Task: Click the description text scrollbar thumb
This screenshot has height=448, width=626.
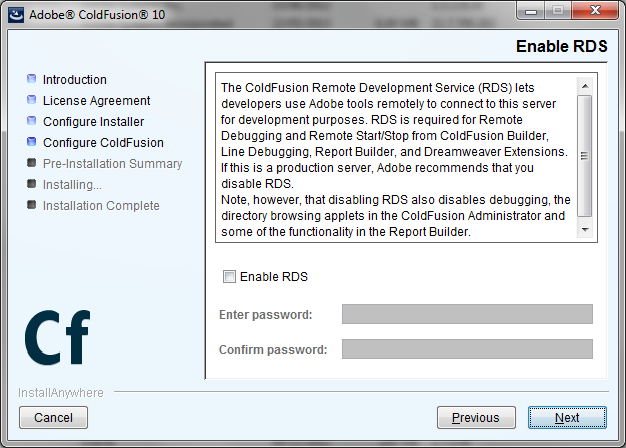Action: [585, 156]
